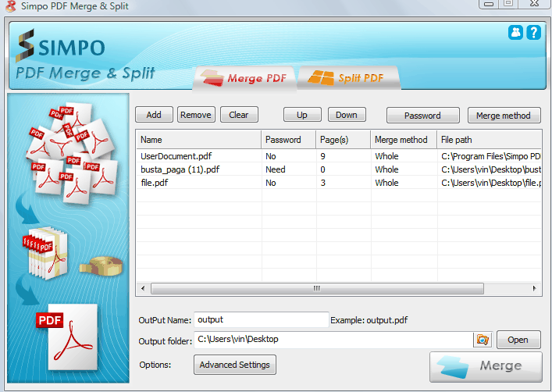Click the Page(s) column header
Viewport: 552px width, 392px height.
pos(343,140)
